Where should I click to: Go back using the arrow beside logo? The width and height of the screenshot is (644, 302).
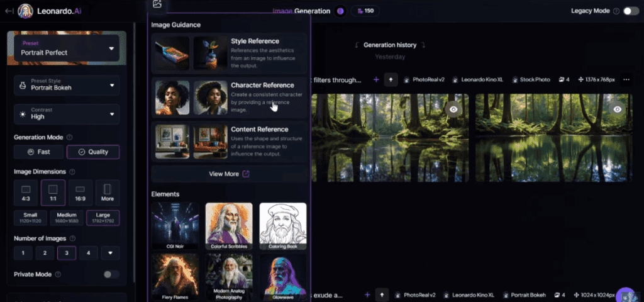(x=9, y=11)
